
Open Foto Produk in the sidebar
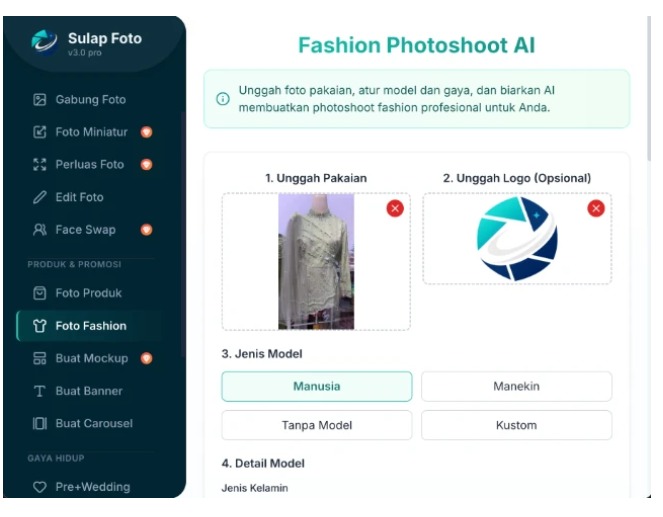coord(88,293)
